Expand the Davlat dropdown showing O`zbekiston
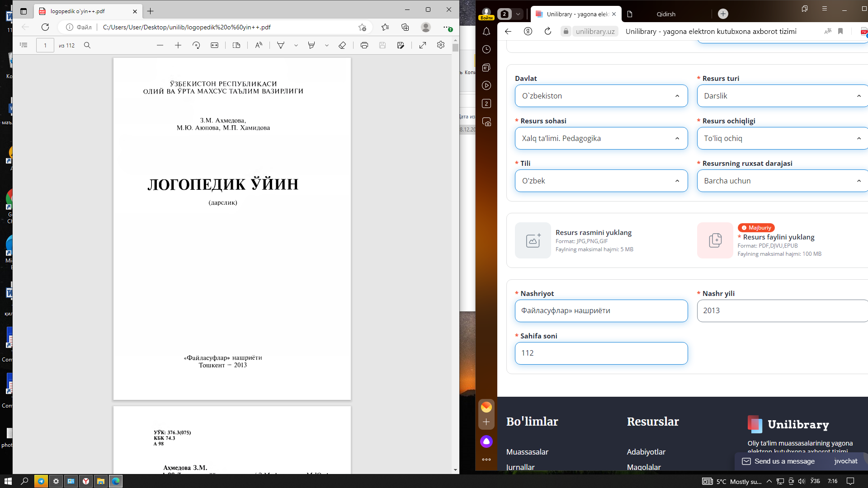868x488 pixels. click(601, 96)
